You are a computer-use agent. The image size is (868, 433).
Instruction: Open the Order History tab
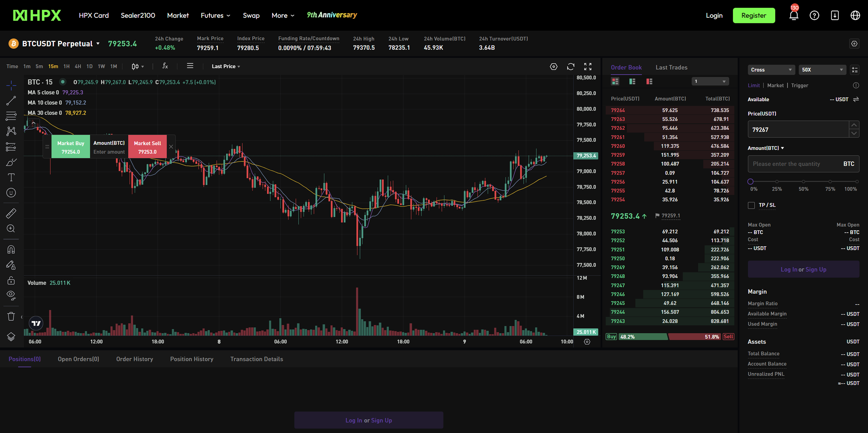coord(135,359)
